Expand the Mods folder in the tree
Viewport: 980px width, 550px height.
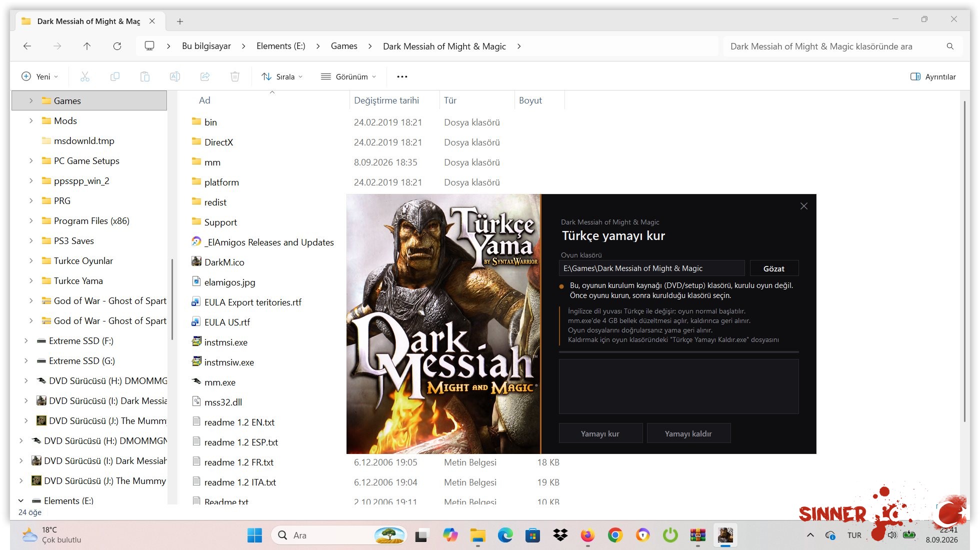[x=31, y=120]
